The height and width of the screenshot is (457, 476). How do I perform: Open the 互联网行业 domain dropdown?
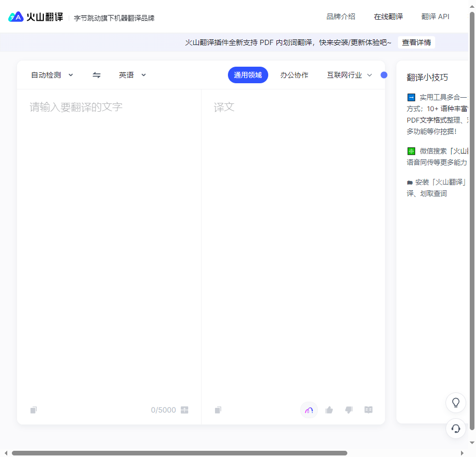(349, 75)
